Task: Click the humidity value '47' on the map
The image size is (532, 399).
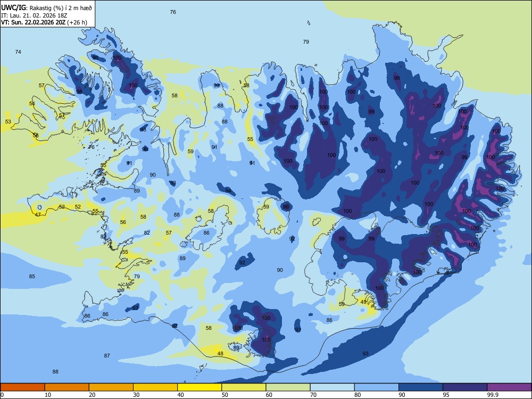Action: pos(38,215)
